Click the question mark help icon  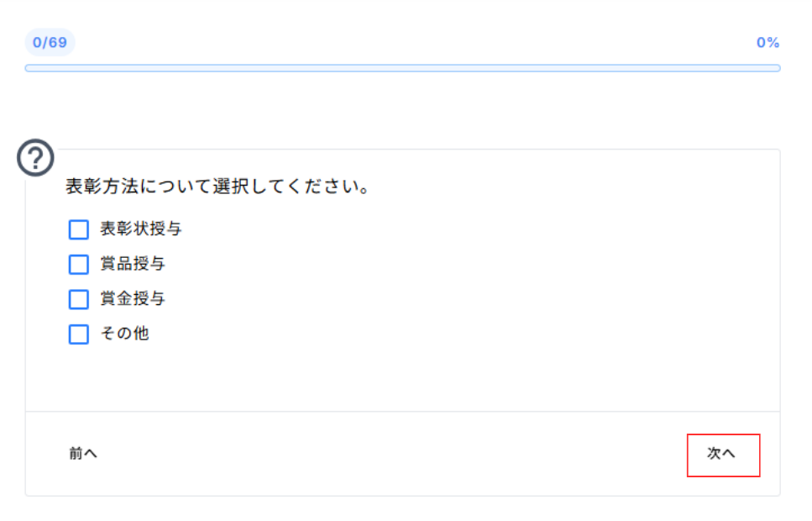pos(35,158)
